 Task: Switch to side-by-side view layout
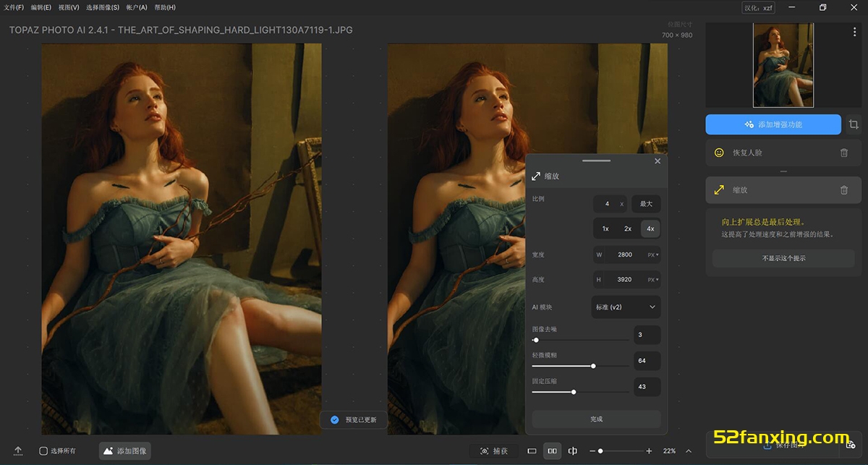[x=553, y=451]
